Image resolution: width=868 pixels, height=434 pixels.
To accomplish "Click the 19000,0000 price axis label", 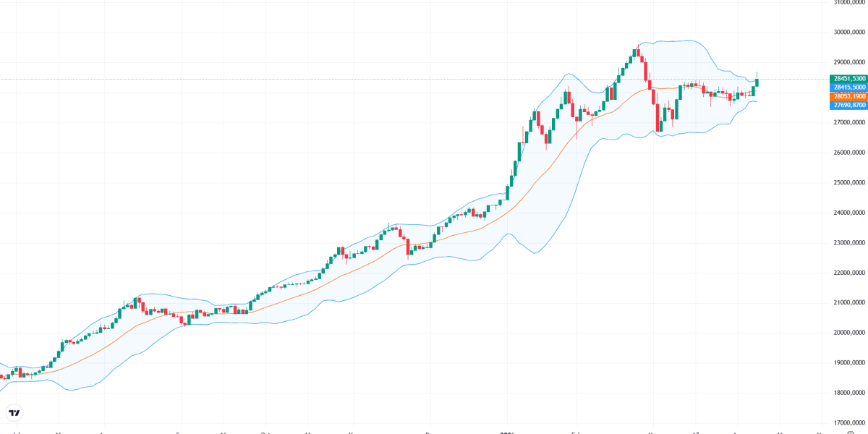I will tap(849, 362).
